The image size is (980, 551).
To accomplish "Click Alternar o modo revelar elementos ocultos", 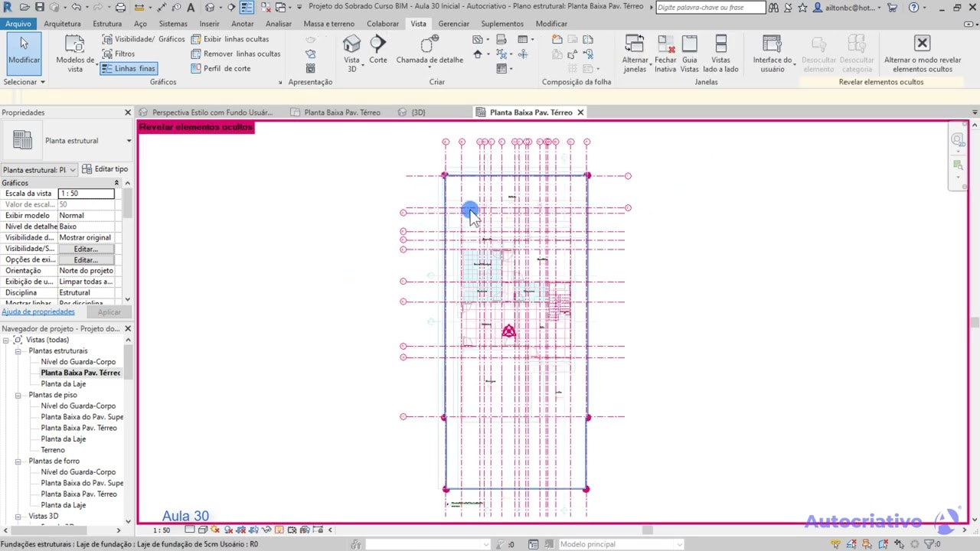I will click(922, 54).
